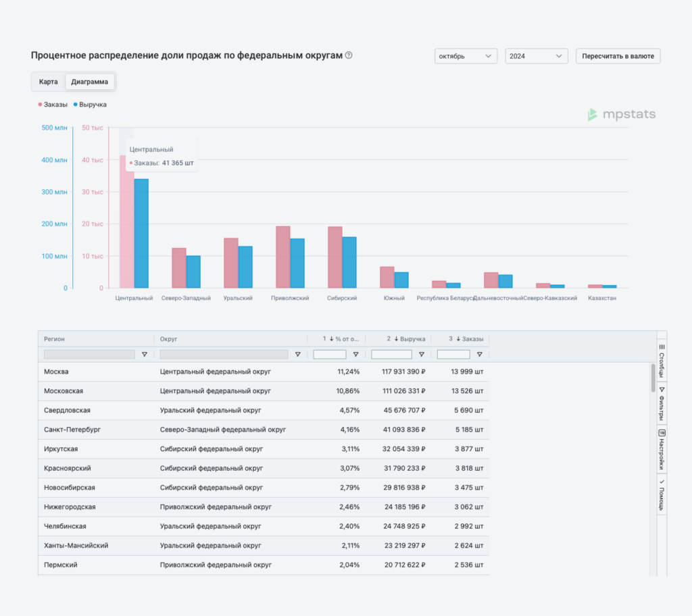The height and width of the screenshot is (616, 692).
Task: Click the filter icon for the percent column
Action: coord(355,354)
